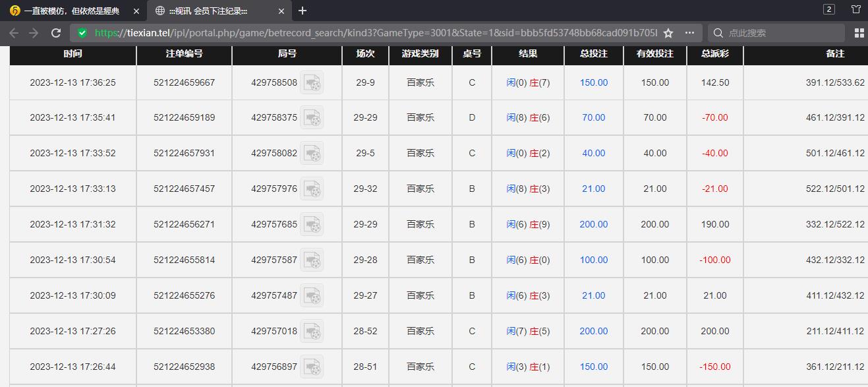Click the browser back arrow

[x=13, y=33]
